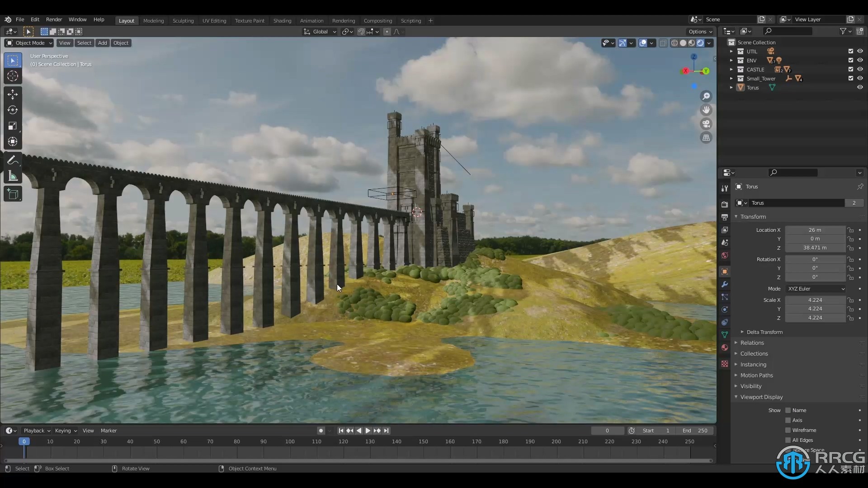Viewport: 868px width, 488px height.
Task: Activate the Scale tool
Action: coord(13,126)
